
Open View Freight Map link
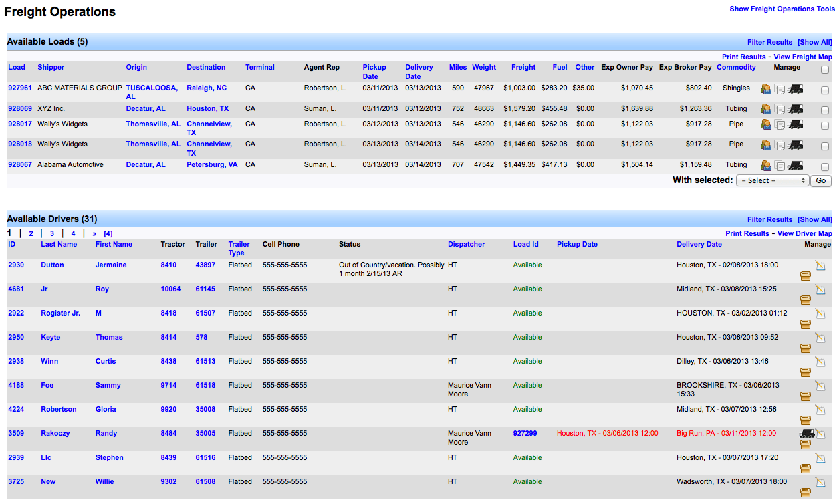[x=803, y=57]
